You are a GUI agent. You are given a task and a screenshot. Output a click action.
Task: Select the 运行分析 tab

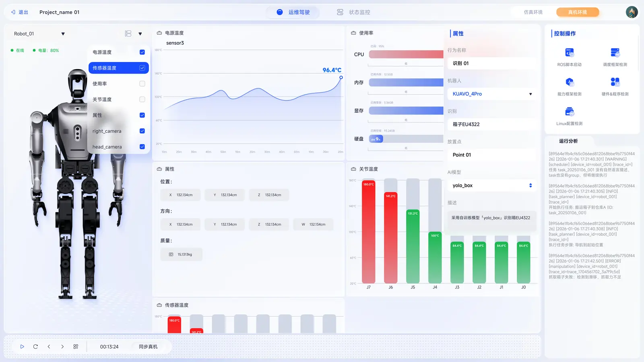[568, 141]
